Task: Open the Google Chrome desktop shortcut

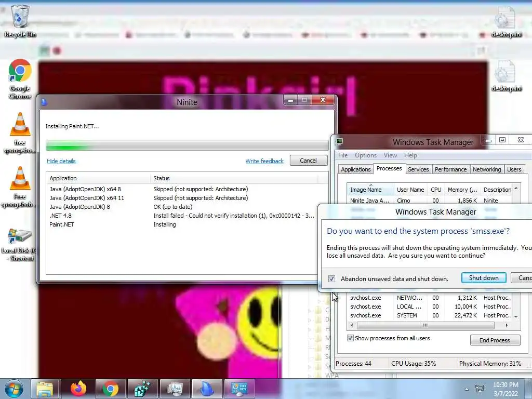Action: [20, 79]
